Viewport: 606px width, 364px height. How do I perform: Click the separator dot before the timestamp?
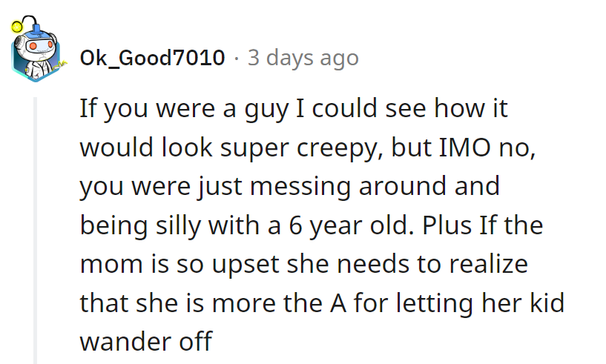(237, 58)
